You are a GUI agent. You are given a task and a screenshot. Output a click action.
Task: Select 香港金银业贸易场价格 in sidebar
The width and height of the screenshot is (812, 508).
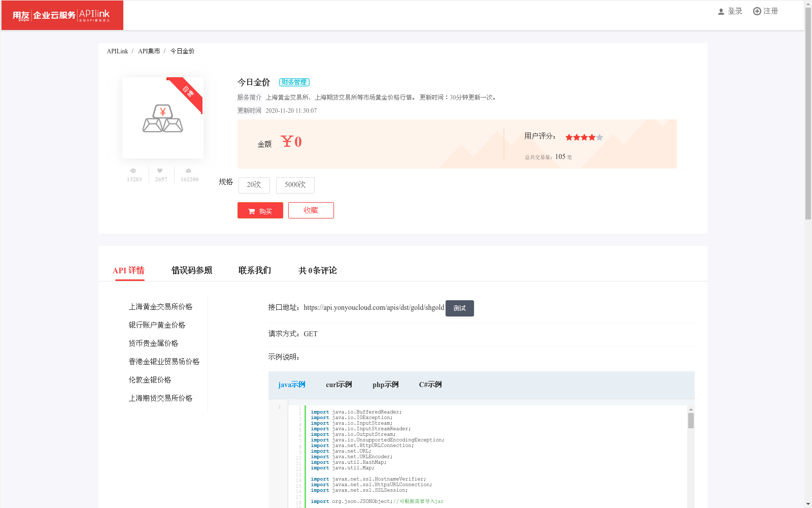pyautogui.click(x=164, y=362)
